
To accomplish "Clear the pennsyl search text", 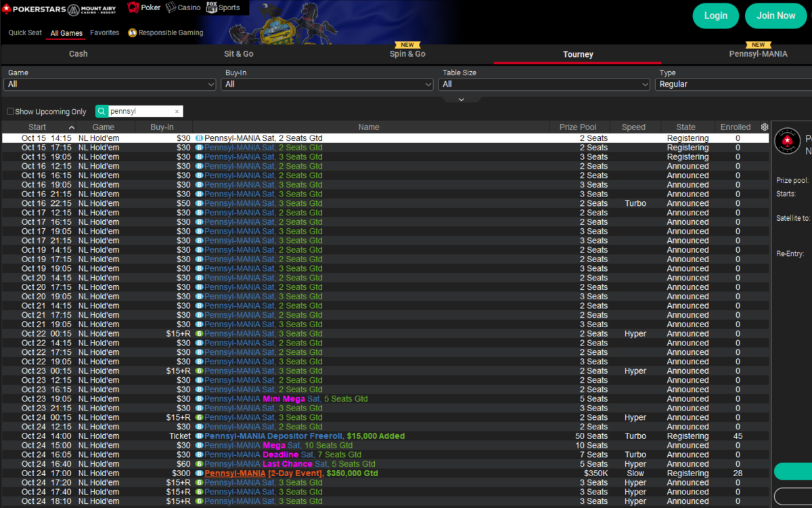I will 177,112.
